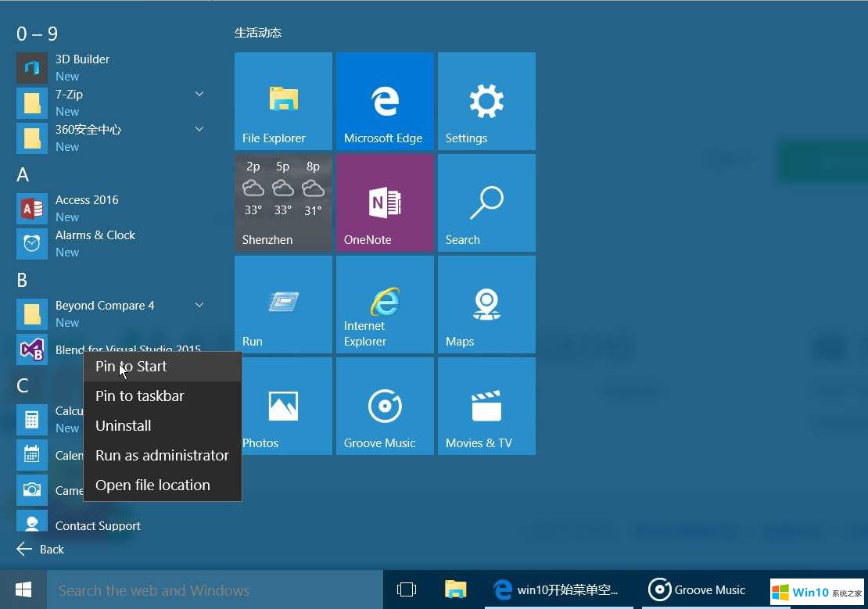
Task: Click the letter B section header
Action: click(x=22, y=280)
